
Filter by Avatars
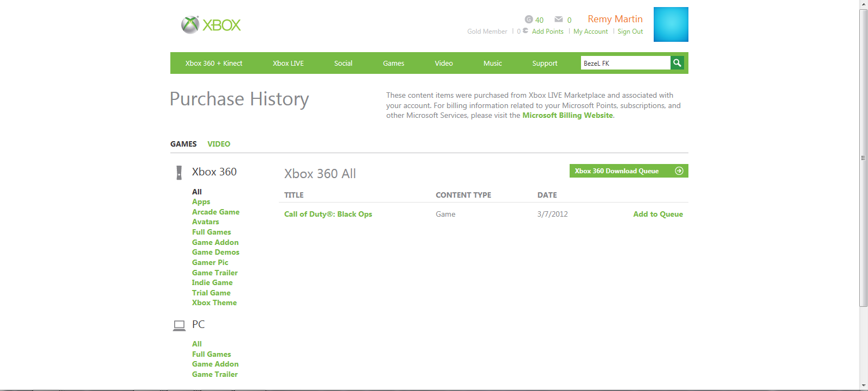206,222
